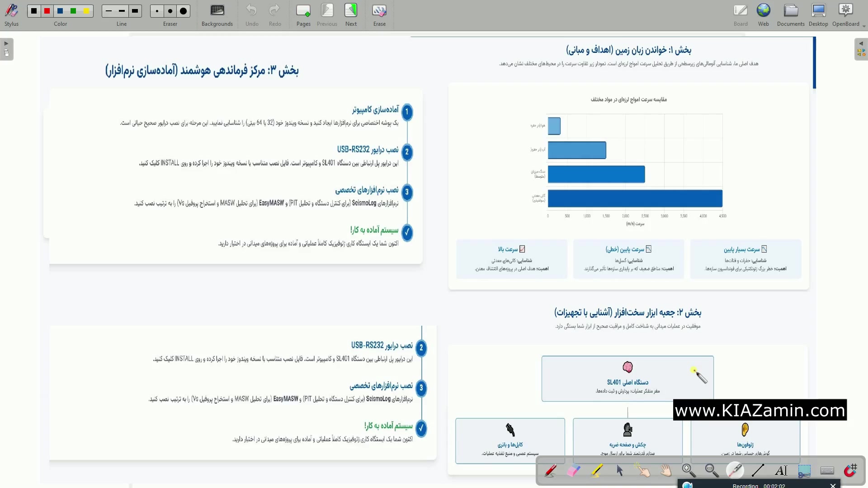Choose the yellow Highlighter tool
The width and height of the screenshot is (868, 488).
[597, 471]
